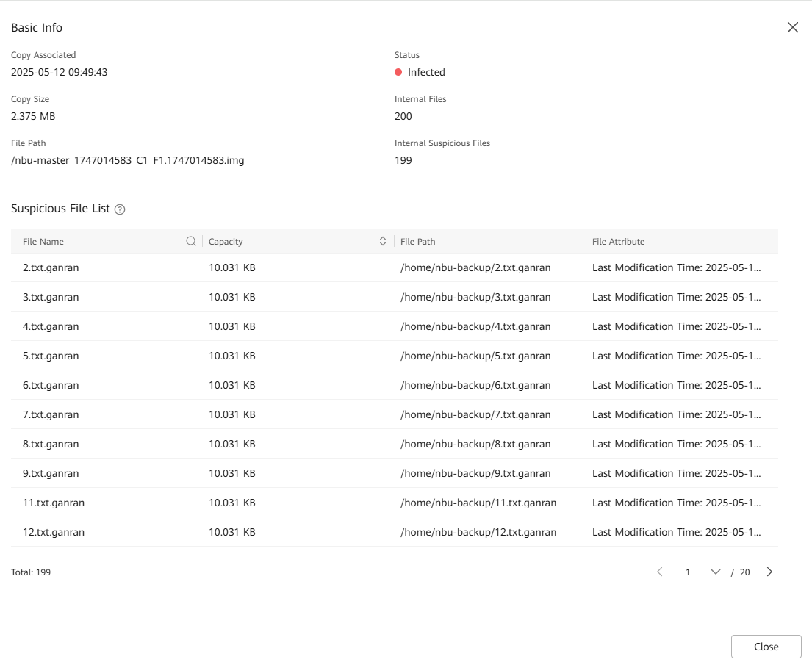812x665 pixels.
Task: Click file path /home/nbu-backup/5.txt.ganran
Action: (475, 356)
